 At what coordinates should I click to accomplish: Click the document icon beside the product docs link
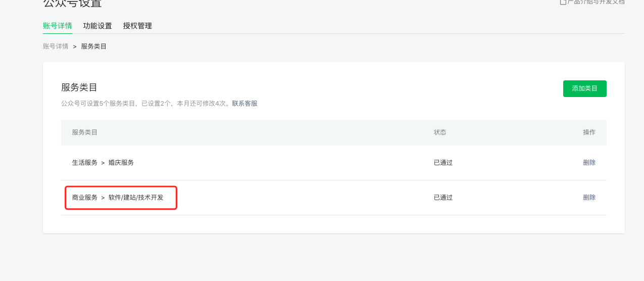[x=563, y=2]
